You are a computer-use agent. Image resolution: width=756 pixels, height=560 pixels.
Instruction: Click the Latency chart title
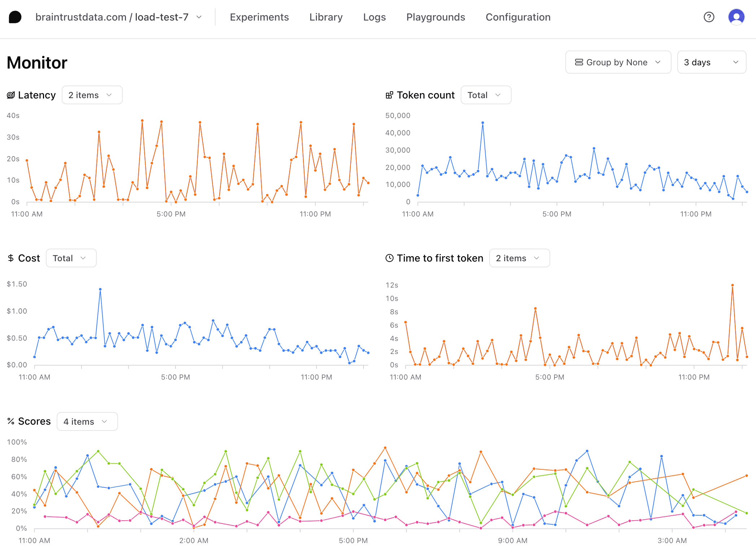(x=37, y=95)
